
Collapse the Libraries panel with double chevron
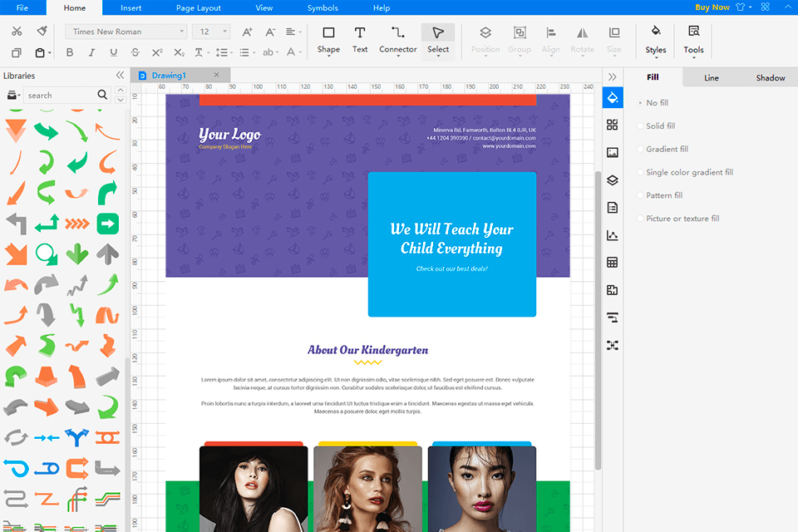click(x=120, y=76)
